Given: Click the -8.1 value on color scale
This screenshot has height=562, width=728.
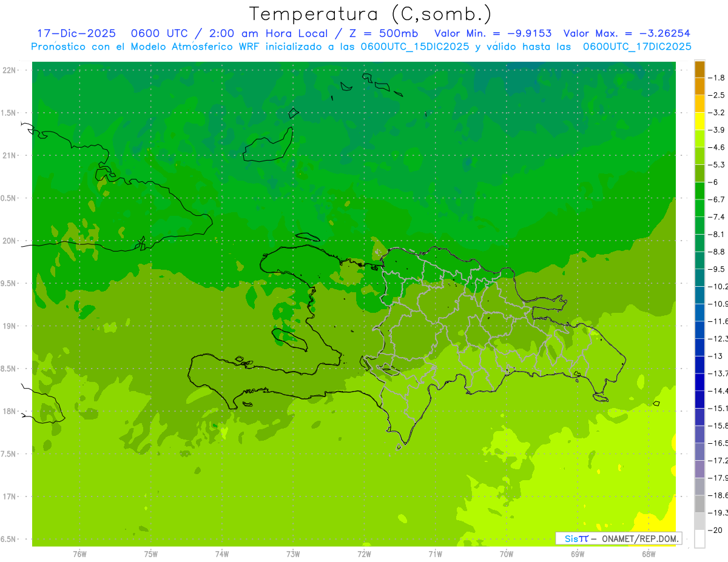Looking at the screenshot, I should (x=716, y=234).
